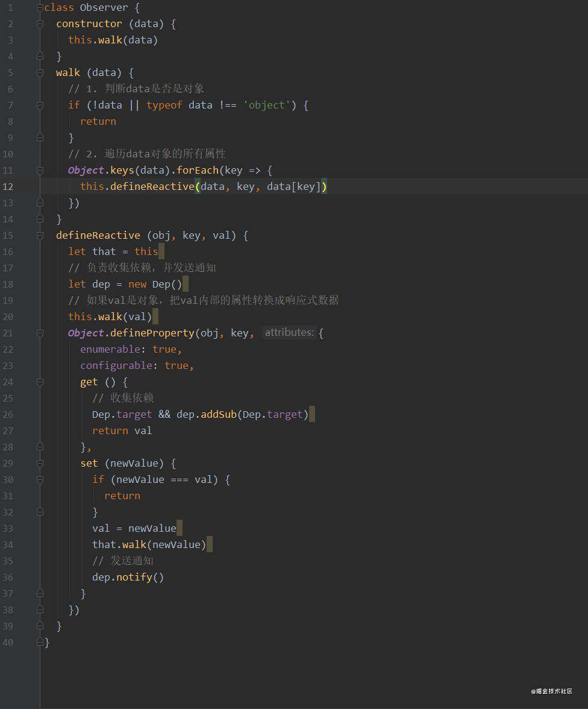
Task: Click fold end marker on line 32
Action: tap(40, 512)
